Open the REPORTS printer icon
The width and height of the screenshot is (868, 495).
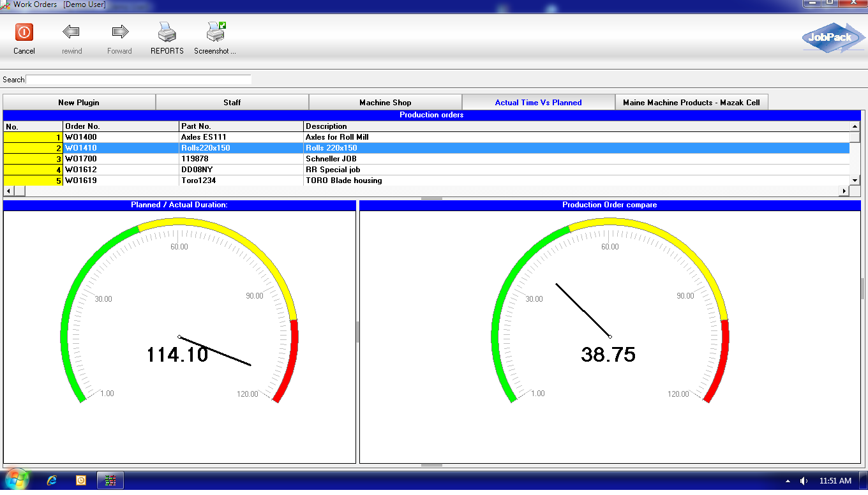click(x=167, y=32)
